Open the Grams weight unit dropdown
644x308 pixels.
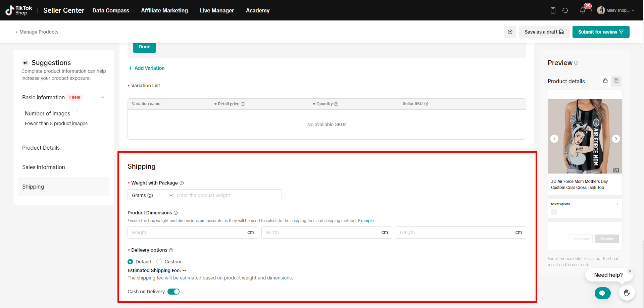point(152,195)
